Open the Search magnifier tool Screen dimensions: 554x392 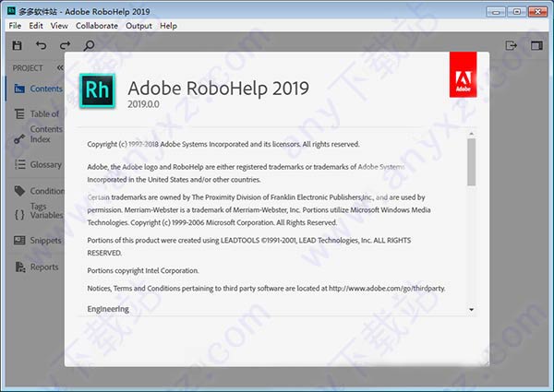tap(89, 45)
